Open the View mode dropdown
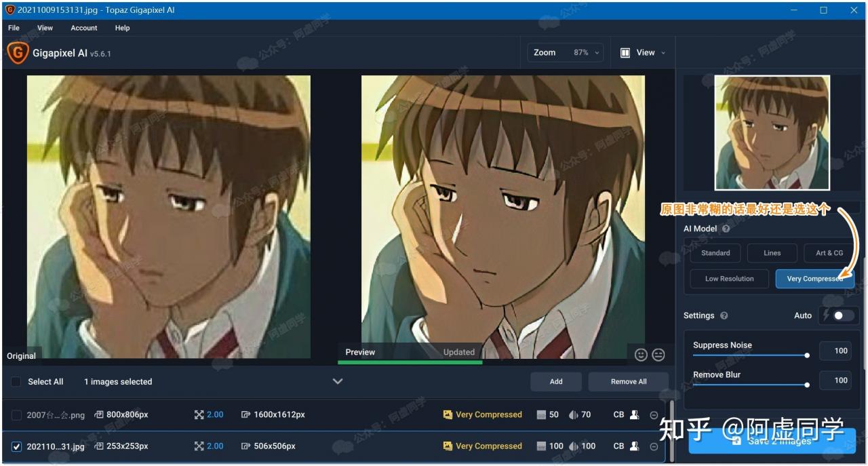Image resolution: width=868 pixels, height=466 pixels. (643, 53)
